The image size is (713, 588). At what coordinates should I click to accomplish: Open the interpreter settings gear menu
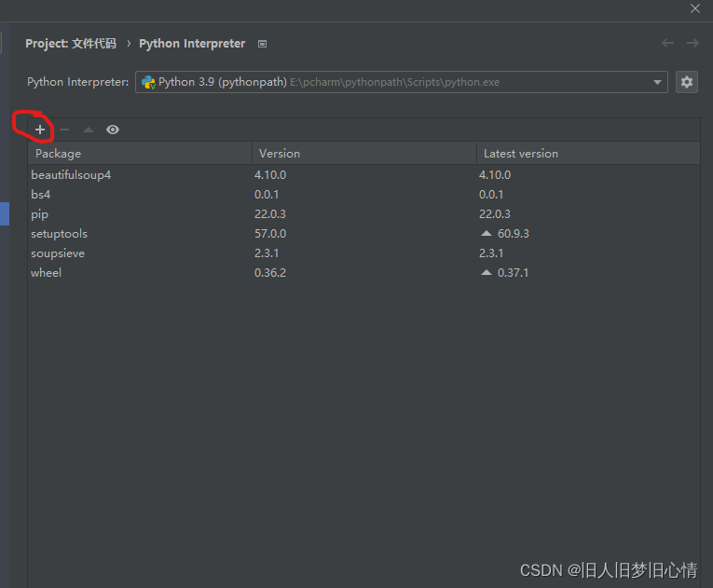coord(687,82)
